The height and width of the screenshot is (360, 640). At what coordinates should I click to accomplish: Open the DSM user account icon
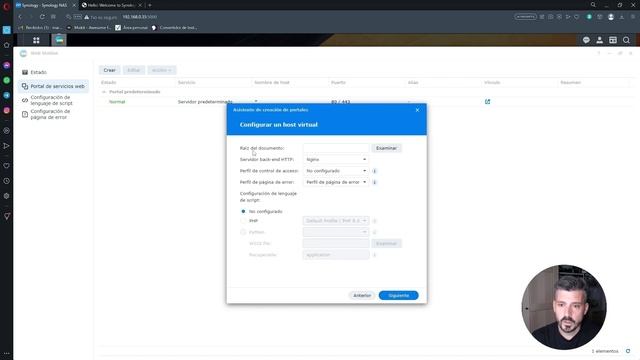(600, 40)
